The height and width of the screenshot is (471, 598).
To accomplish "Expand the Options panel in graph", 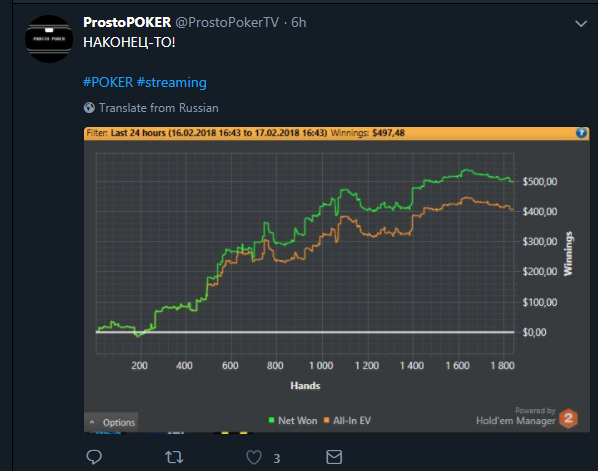I will pyautogui.click(x=111, y=422).
